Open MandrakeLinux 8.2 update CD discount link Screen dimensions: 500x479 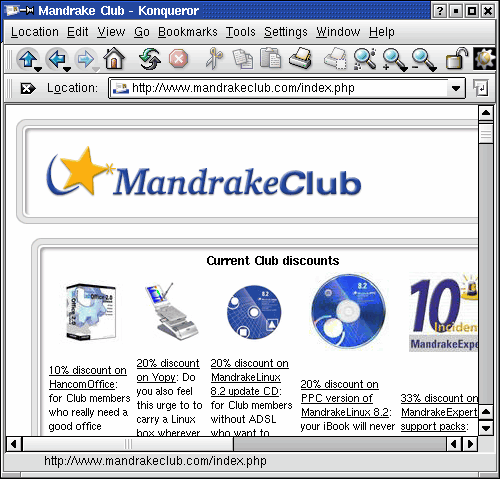pos(249,377)
